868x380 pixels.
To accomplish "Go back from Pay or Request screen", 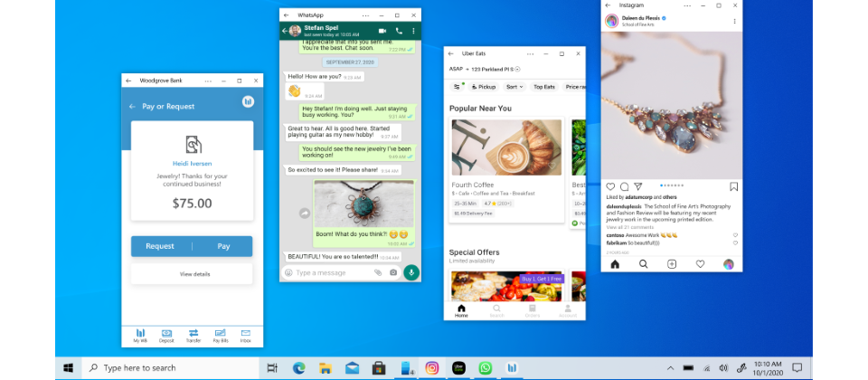I will (132, 107).
